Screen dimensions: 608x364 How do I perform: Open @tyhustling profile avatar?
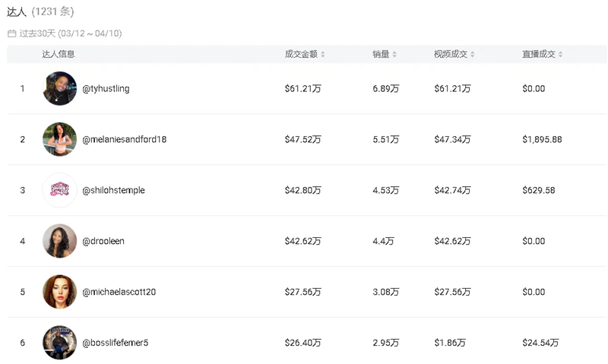pyautogui.click(x=59, y=89)
